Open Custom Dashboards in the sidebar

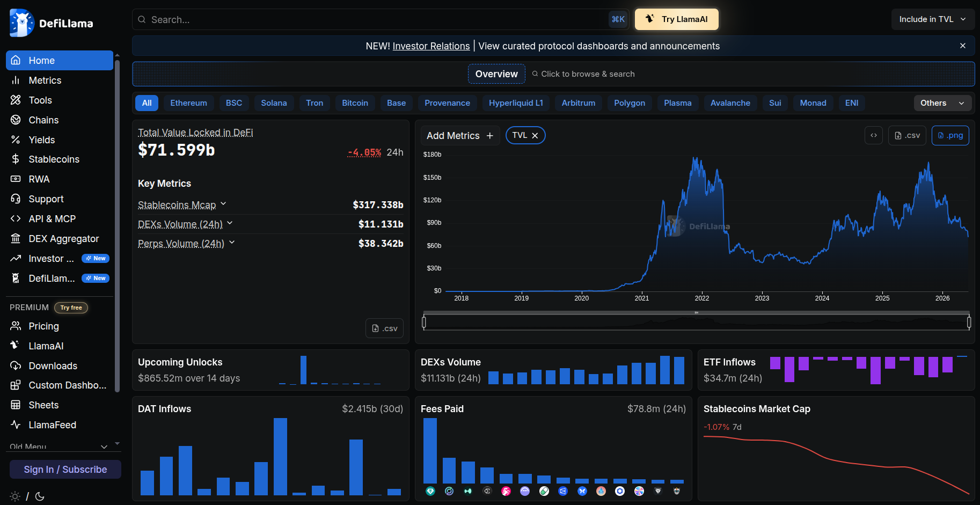(60, 385)
